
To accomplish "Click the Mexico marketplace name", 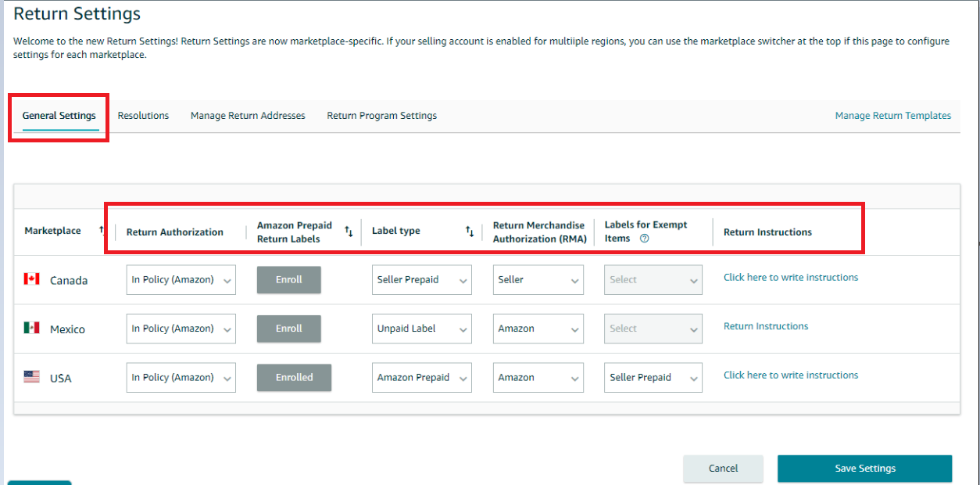I will point(67,329).
